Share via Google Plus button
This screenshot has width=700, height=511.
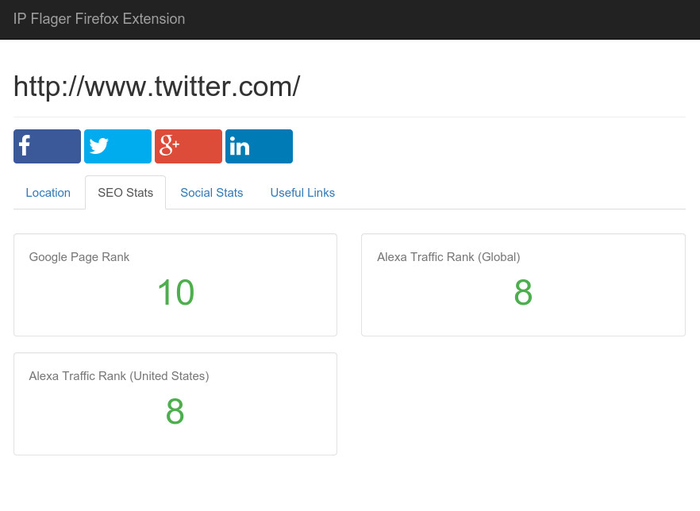188,146
